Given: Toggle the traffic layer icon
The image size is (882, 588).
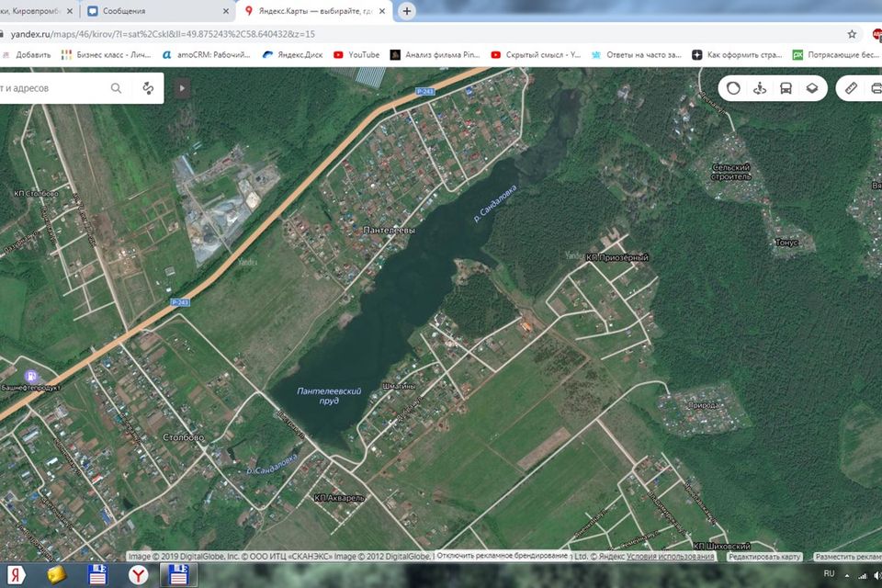Looking at the screenshot, I should tap(733, 88).
